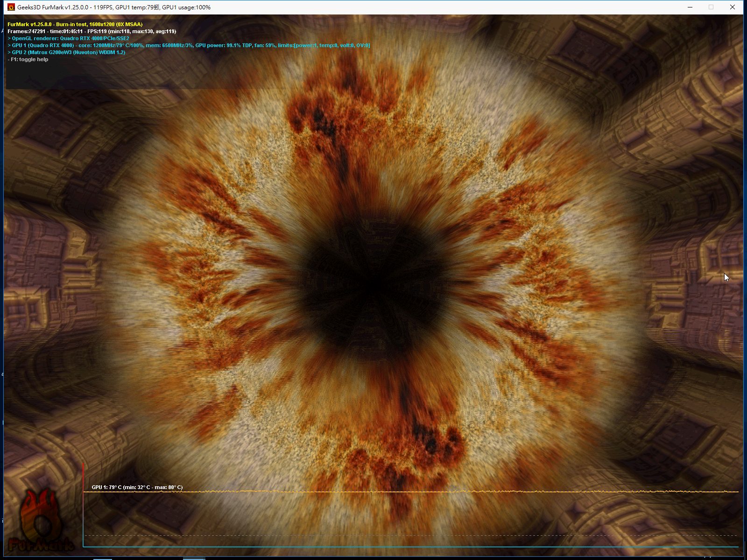The image size is (747, 560).
Task: Click the F1 toggle help hint
Action: pos(28,59)
